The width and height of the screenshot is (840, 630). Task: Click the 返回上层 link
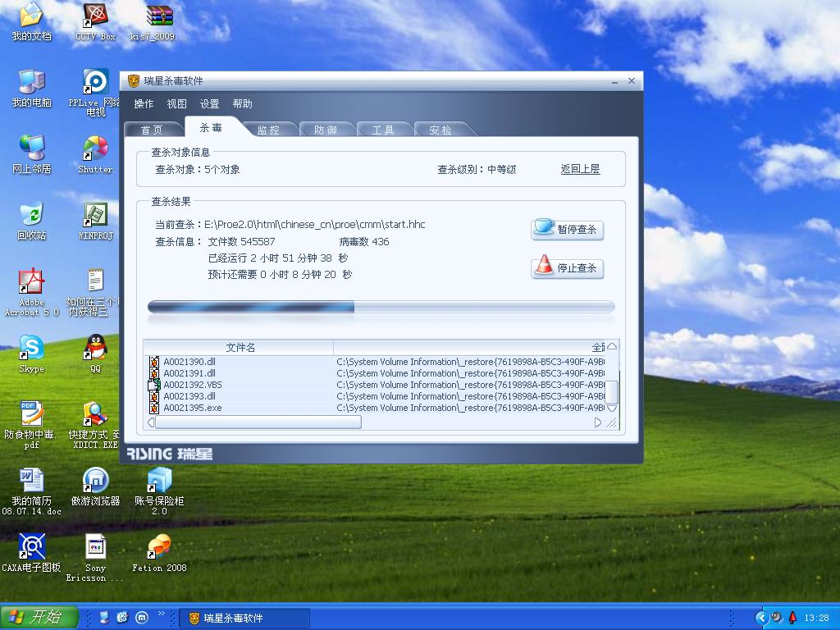tap(580, 169)
